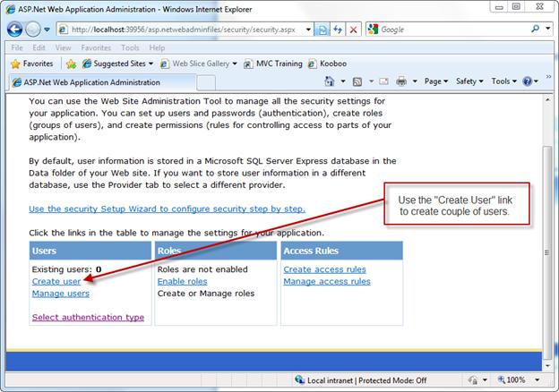
Task: Open the Safety command bar menu
Action: tap(469, 81)
